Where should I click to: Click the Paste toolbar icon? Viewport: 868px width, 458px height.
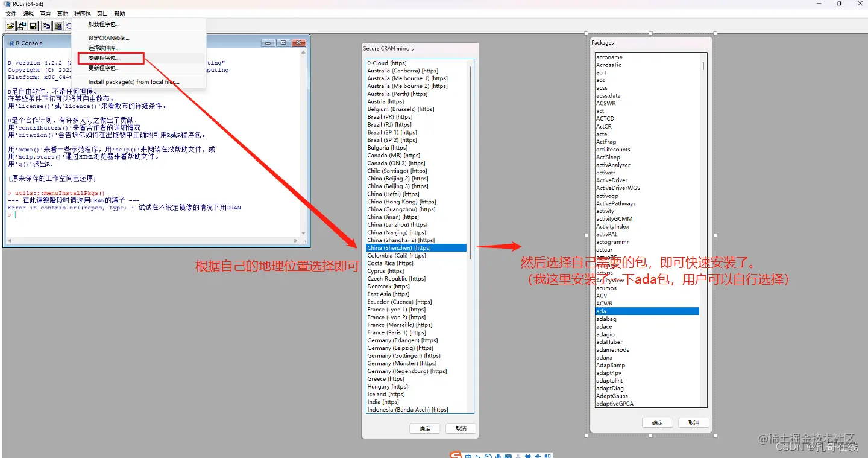pos(58,26)
